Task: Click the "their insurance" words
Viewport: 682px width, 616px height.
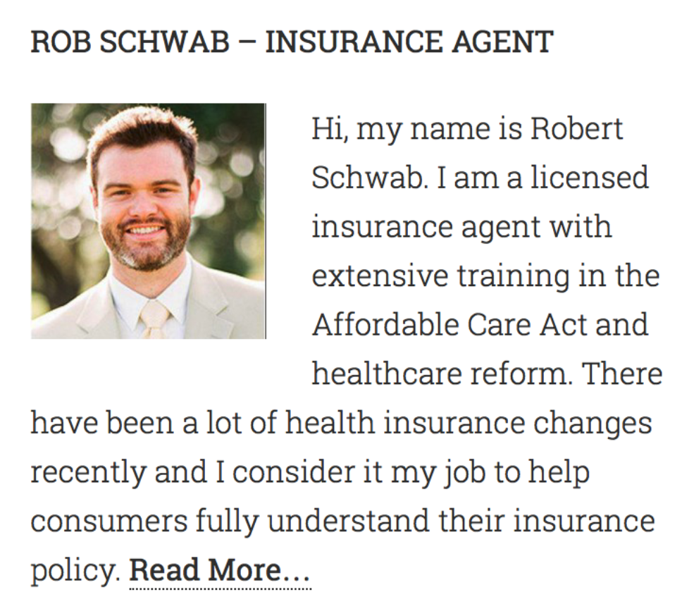Action: point(547,521)
